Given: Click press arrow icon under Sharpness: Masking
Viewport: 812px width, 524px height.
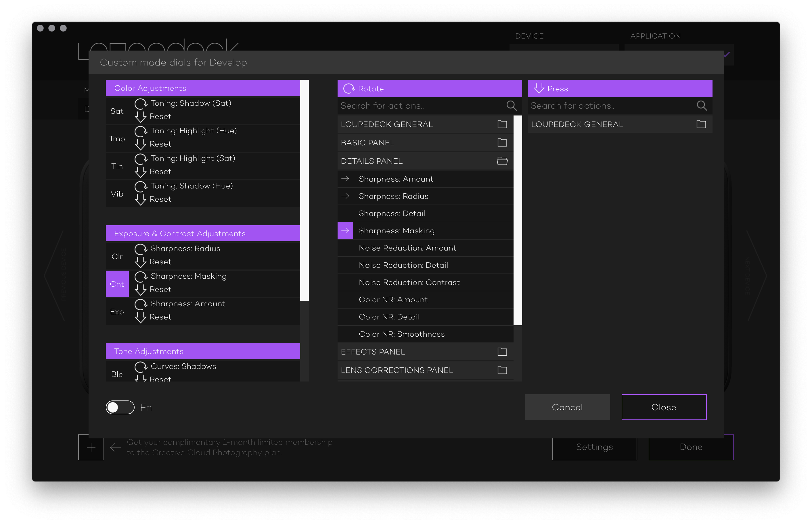Looking at the screenshot, I should coord(140,290).
